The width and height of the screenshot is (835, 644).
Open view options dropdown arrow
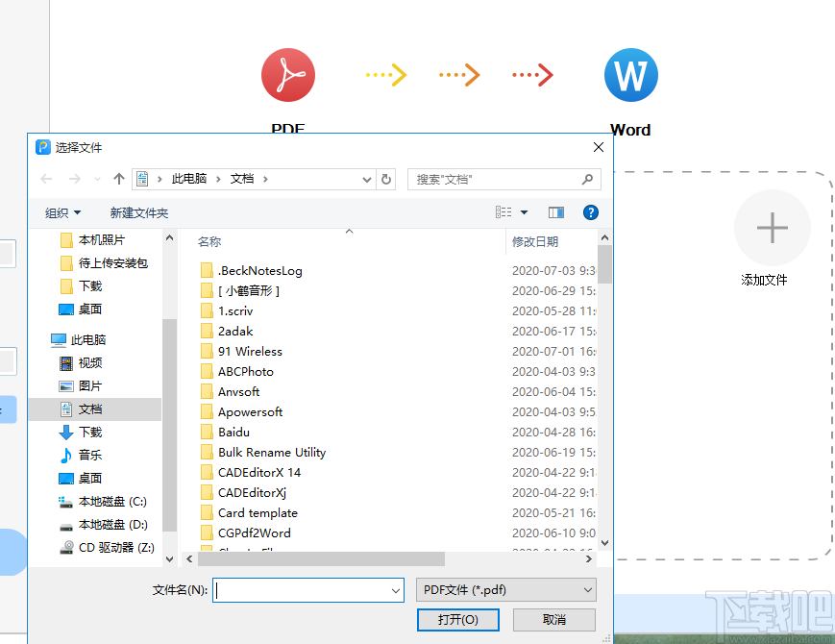[524, 212]
